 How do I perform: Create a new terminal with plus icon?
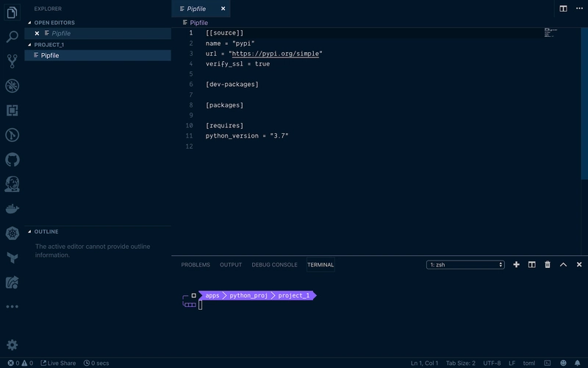click(516, 265)
